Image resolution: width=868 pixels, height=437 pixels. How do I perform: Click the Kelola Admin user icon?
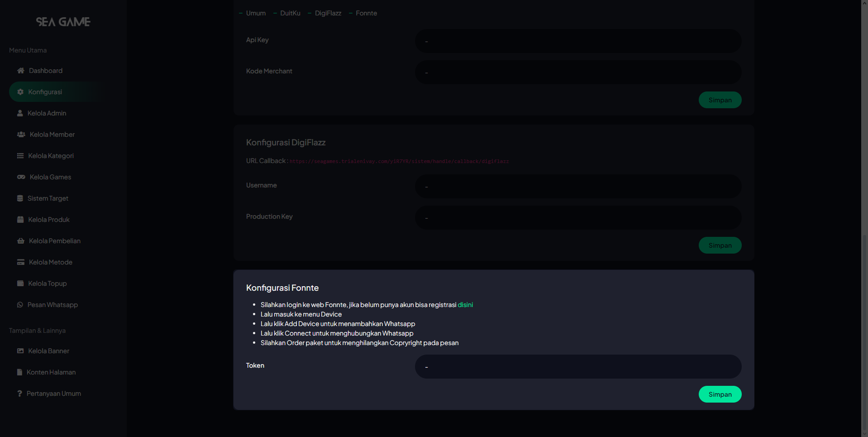[20, 113]
